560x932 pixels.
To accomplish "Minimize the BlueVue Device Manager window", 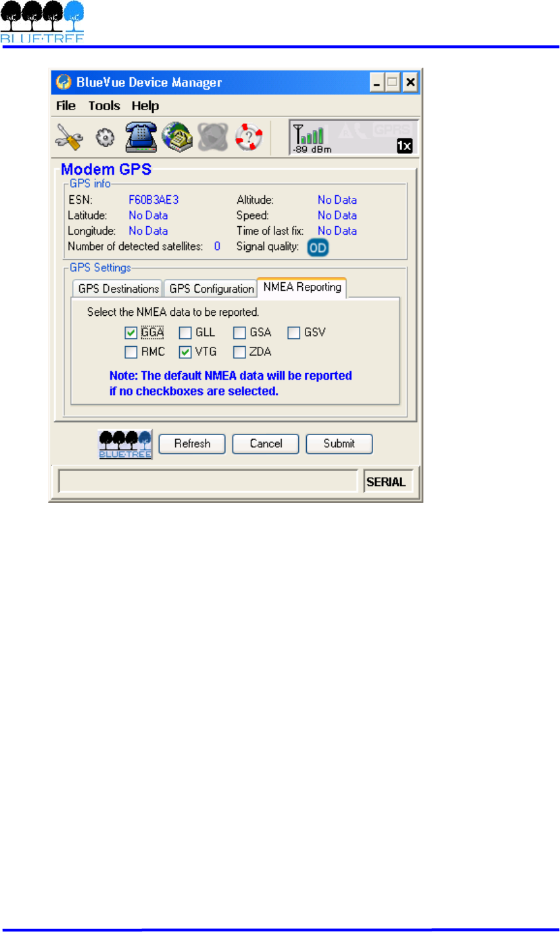I will click(376, 83).
